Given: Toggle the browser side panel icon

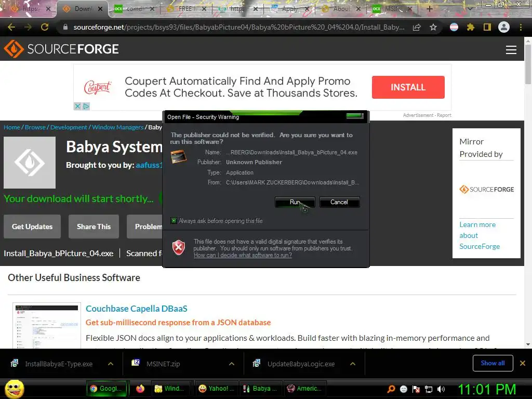Looking at the screenshot, I should pos(487,27).
